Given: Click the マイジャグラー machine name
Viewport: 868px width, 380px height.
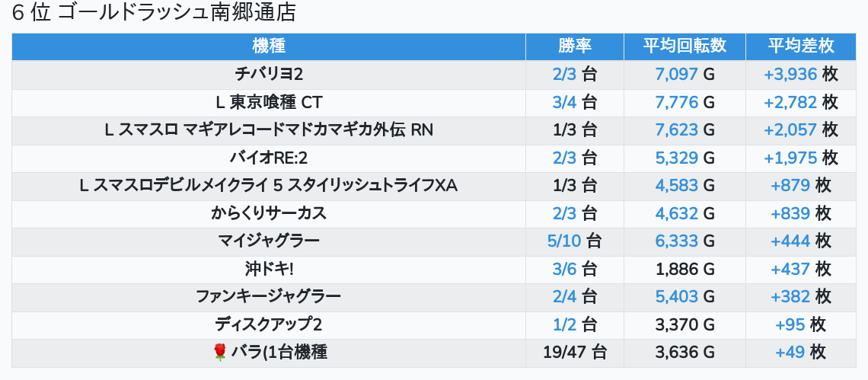Looking at the screenshot, I should 269,241.
